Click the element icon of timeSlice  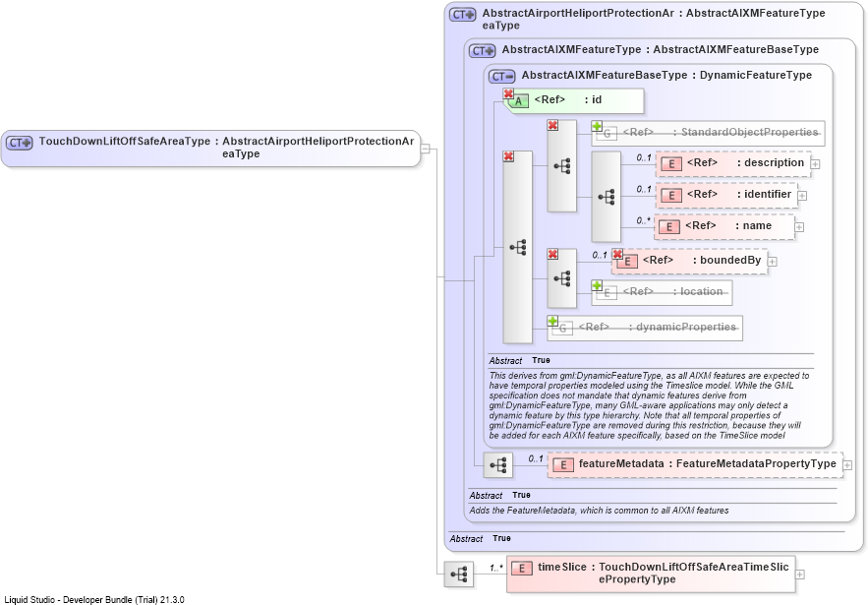click(521, 568)
